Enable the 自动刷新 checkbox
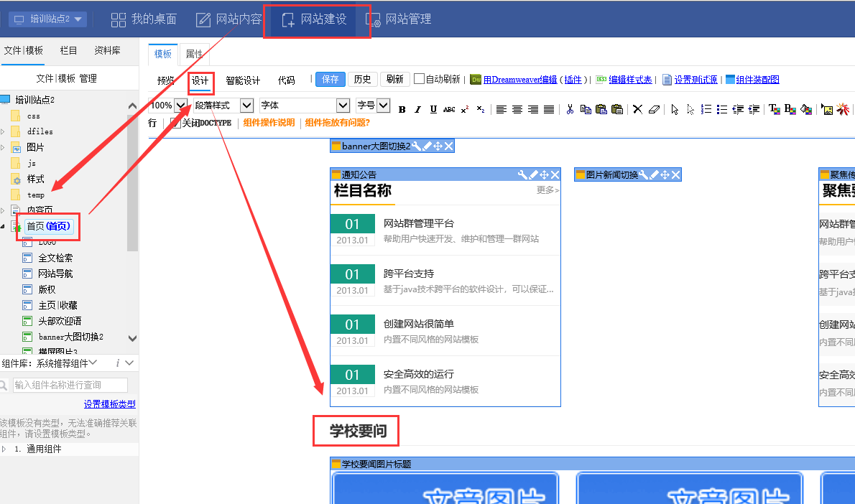The height and width of the screenshot is (504, 855). (420, 80)
